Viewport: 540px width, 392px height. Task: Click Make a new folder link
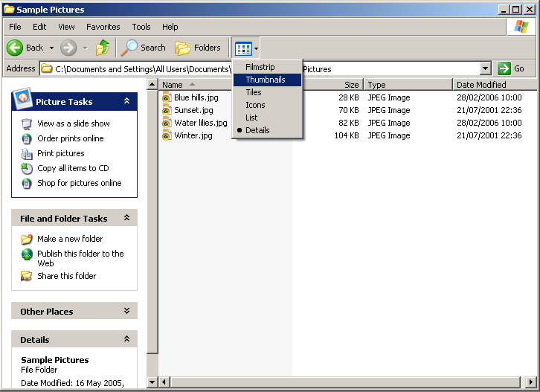[70, 239]
